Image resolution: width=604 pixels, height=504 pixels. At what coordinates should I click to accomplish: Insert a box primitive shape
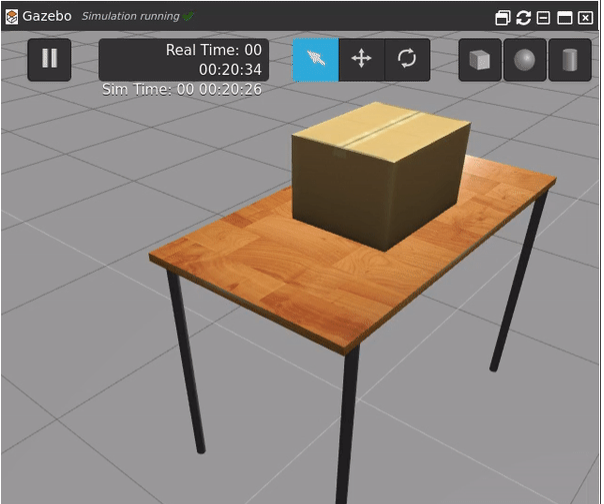click(480, 60)
